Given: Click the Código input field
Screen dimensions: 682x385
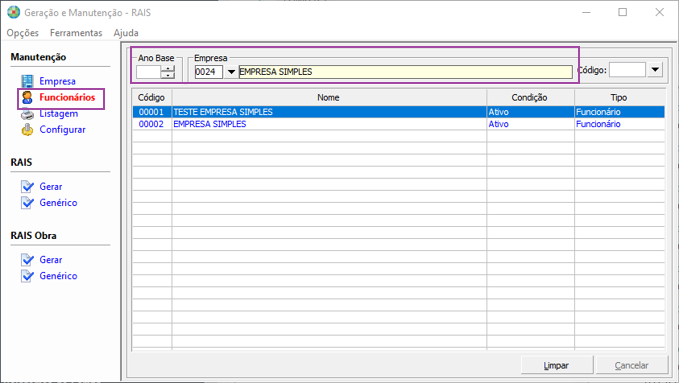Looking at the screenshot, I should (627, 70).
